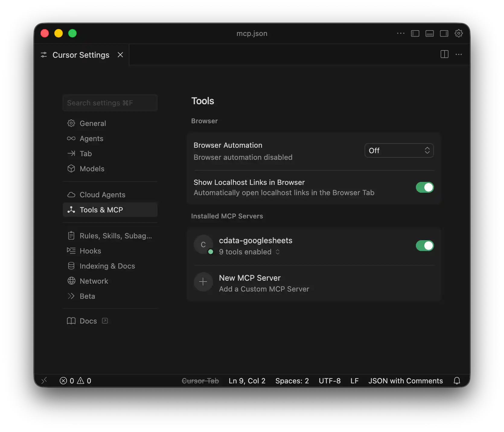Click the Search settings field
Image resolution: width=504 pixels, height=432 pixels.
point(110,103)
